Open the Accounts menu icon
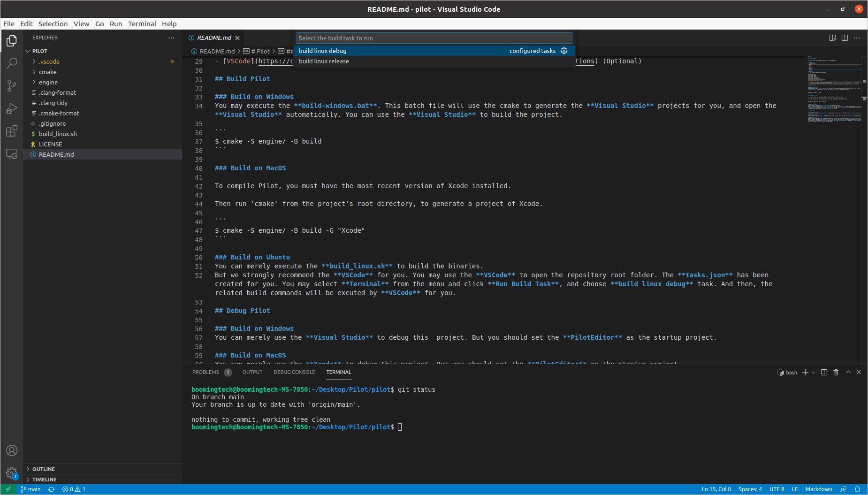Screen dimensions: 868x495 click(12, 450)
